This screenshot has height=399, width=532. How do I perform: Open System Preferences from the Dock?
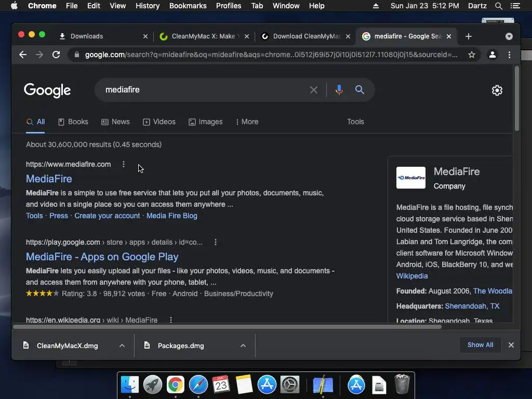(x=290, y=385)
